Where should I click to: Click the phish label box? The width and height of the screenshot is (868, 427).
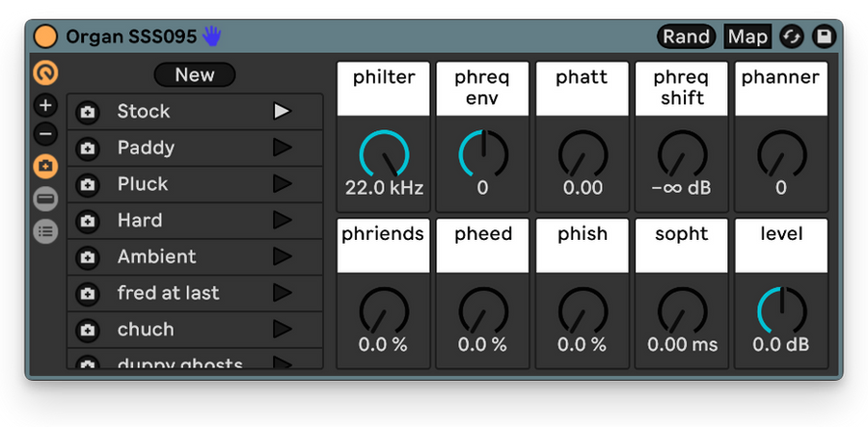coord(583,246)
